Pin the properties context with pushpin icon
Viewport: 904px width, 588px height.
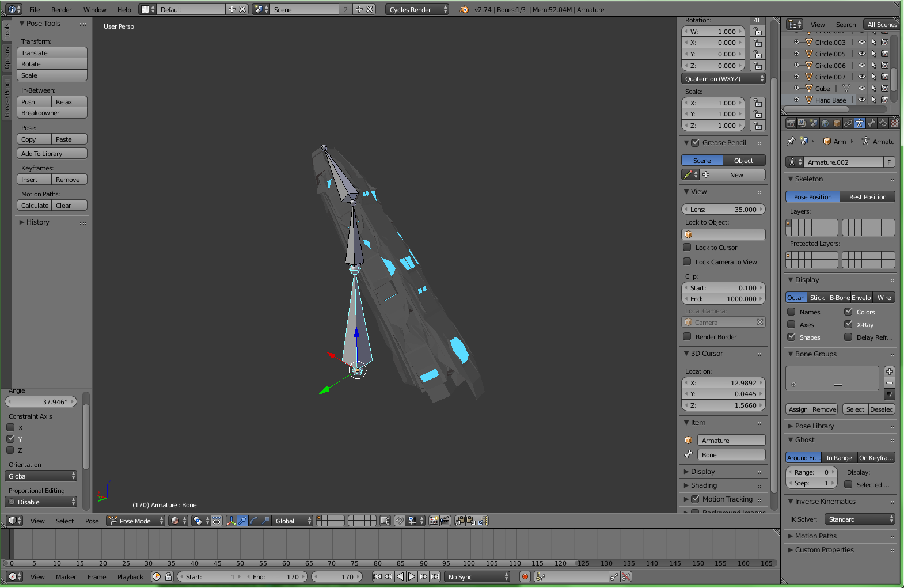[x=791, y=141]
